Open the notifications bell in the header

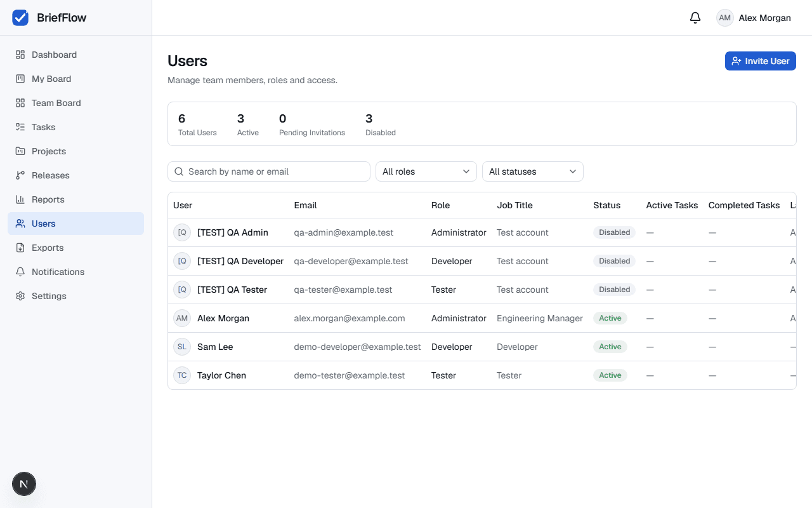click(x=695, y=18)
